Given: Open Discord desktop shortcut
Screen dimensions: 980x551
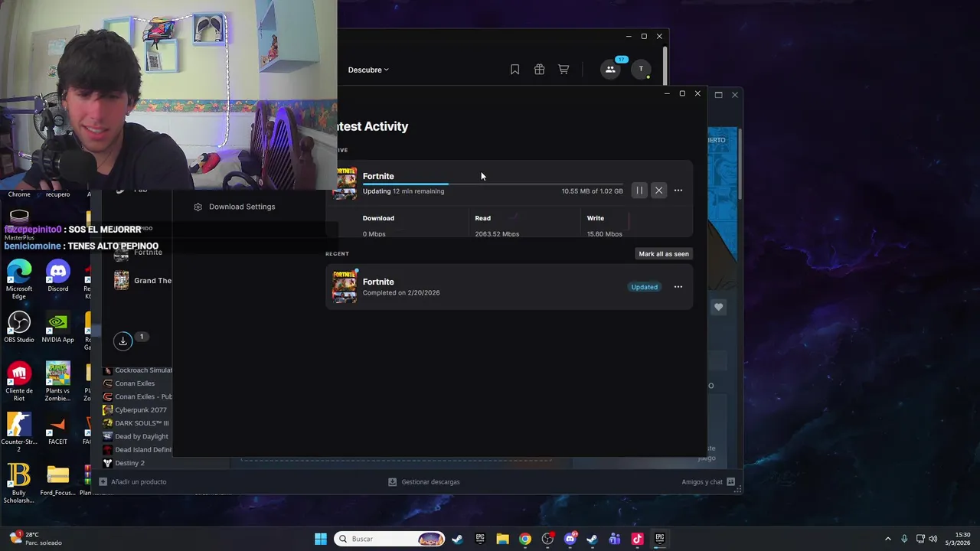Looking at the screenshot, I should coord(58,276).
